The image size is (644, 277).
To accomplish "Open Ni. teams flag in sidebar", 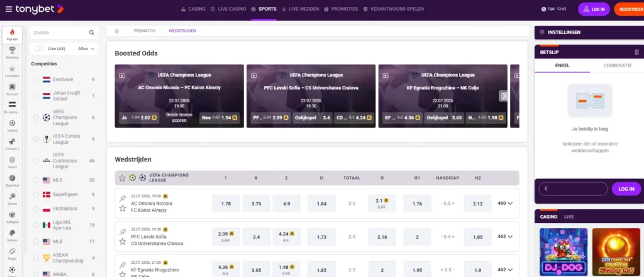I will tap(12, 107).
